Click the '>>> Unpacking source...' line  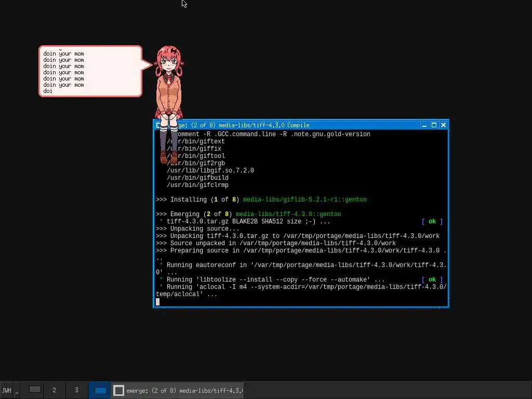pyautogui.click(x=197, y=229)
